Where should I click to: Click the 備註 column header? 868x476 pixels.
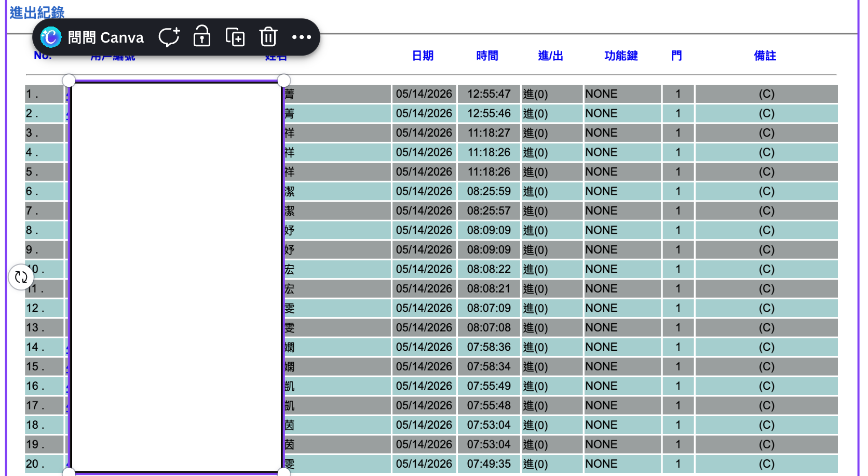click(765, 56)
